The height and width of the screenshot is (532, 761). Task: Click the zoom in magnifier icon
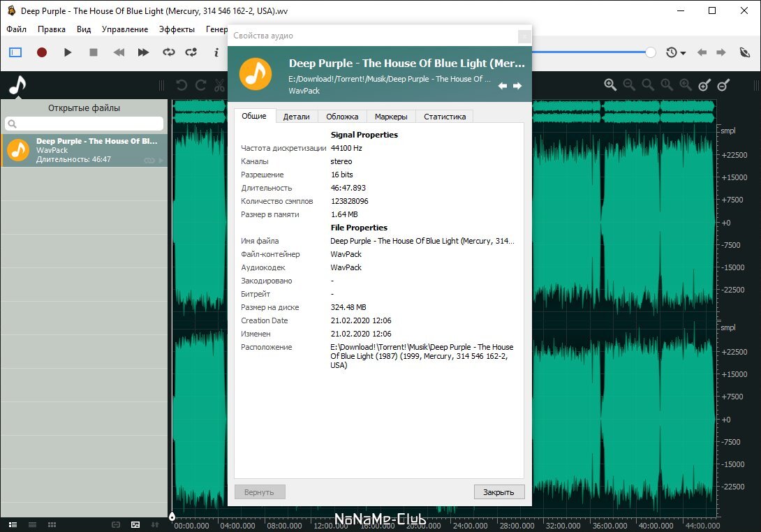coord(610,85)
